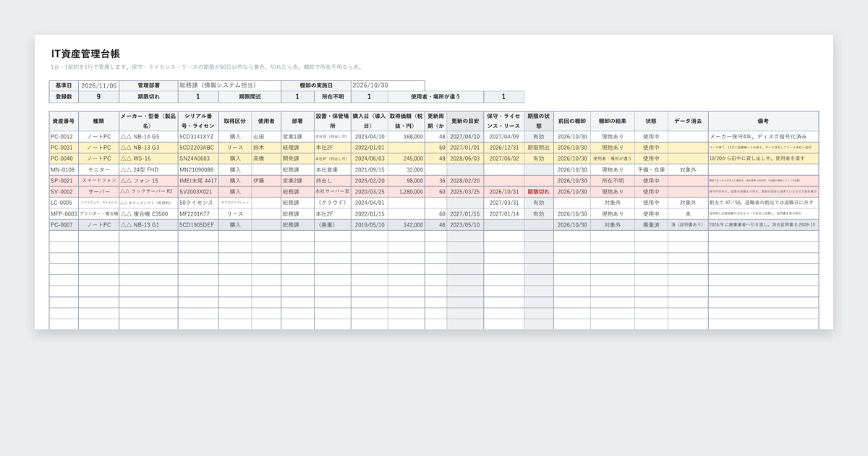
Task: Click asset number cell SV-0002
Action: point(64,192)
